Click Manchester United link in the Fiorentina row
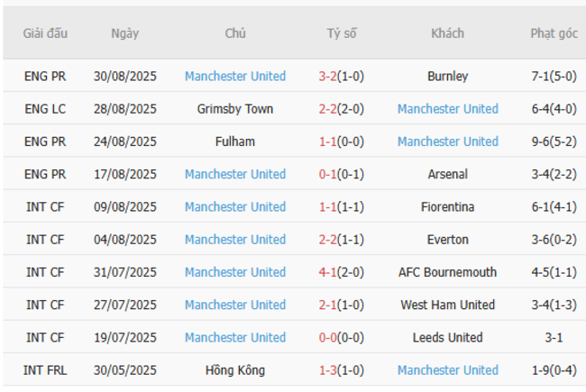586x392 pixels. [x=235, y=207]
